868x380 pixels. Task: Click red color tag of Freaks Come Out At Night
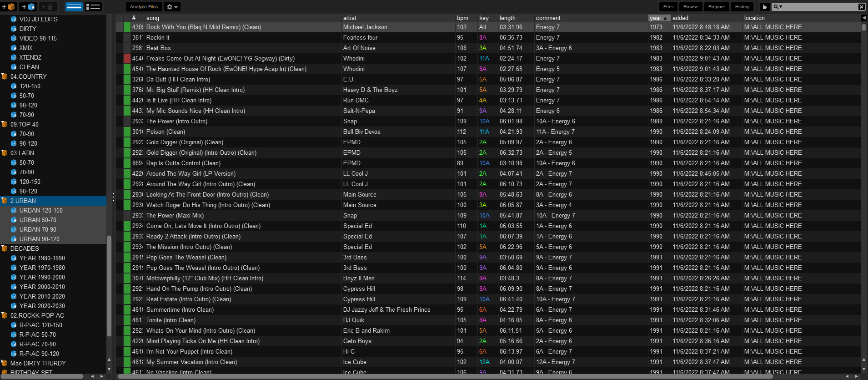point(127,58)
